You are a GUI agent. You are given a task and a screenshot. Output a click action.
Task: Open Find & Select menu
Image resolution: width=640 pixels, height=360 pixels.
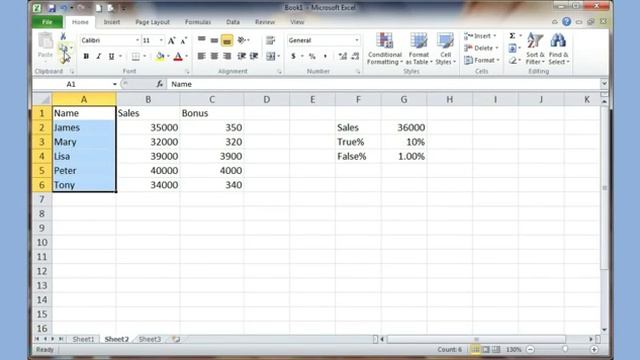click(558, 49)
